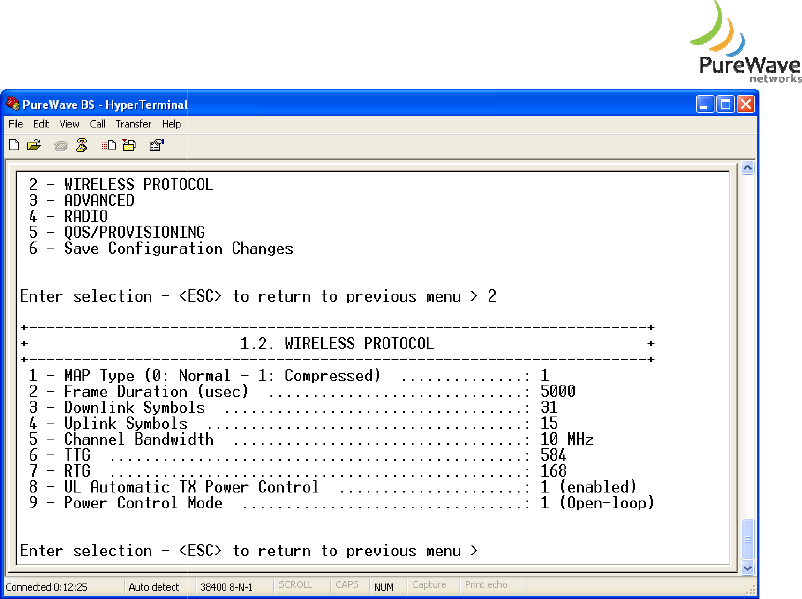The height and width of the screenshot is (599, 802).
Task: Click the '1 (enabled)' value
Action: pyautogui.click(x=589, y=486)
